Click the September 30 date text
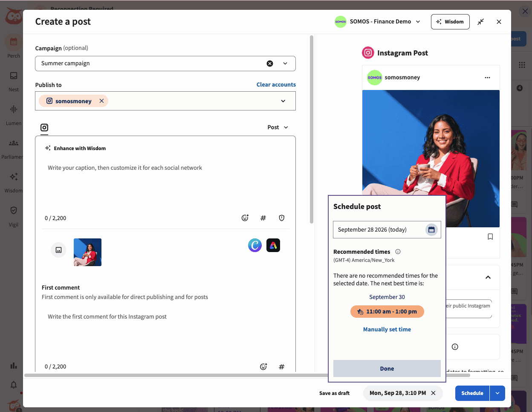 click(387, 297)
